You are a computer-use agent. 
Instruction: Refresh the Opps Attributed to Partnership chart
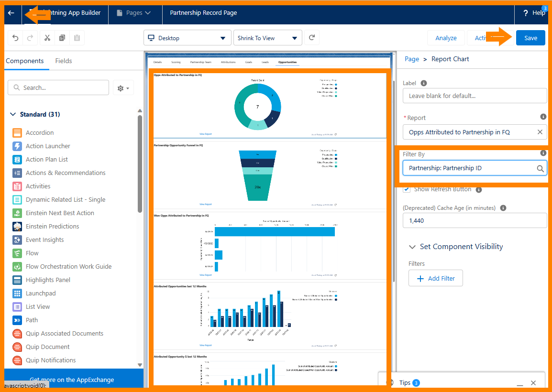[x=336, y=134]
